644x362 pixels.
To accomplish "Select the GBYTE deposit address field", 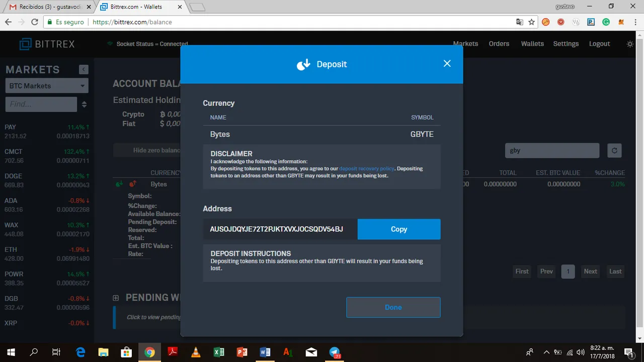I will click(x=280, y=229).
